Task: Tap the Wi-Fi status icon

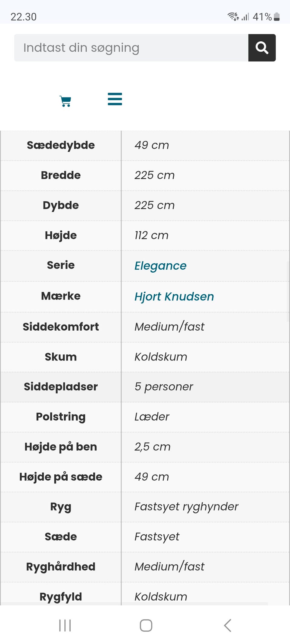Action: click(x=233, y=16)
